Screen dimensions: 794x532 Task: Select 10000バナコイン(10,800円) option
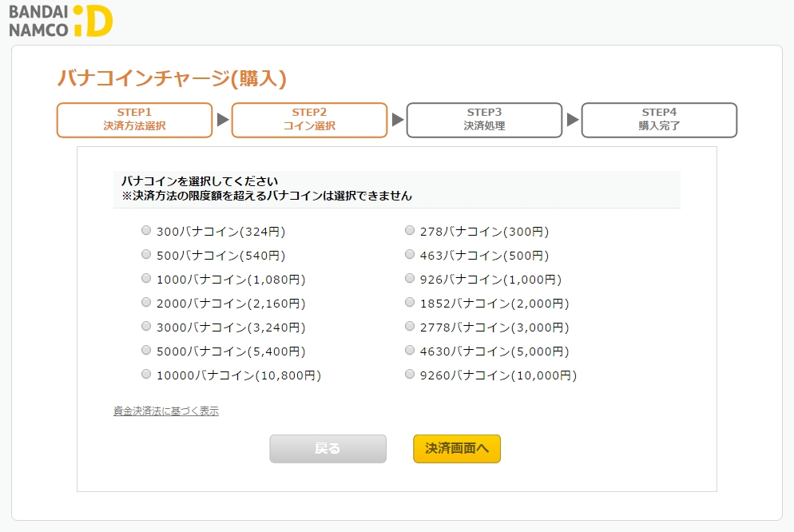(146, 374)
